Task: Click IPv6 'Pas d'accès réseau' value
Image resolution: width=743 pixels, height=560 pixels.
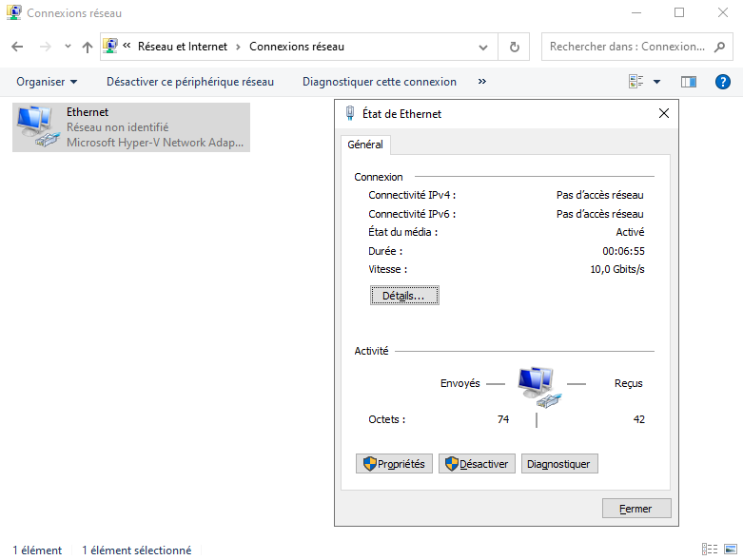Action: pyautogui.click(x=600, y=214)
